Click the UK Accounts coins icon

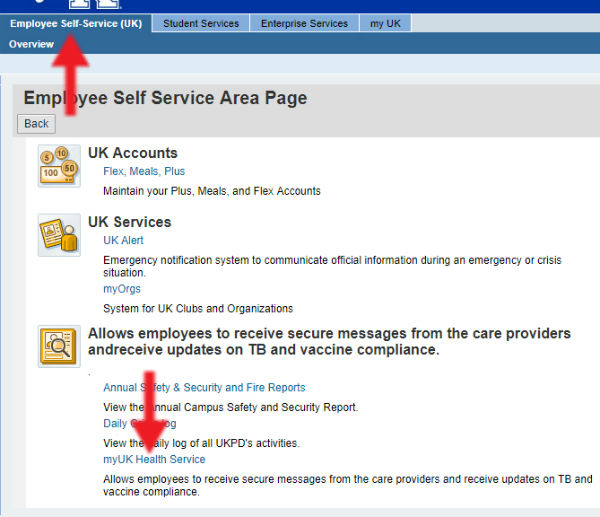[x=59, y=166]
